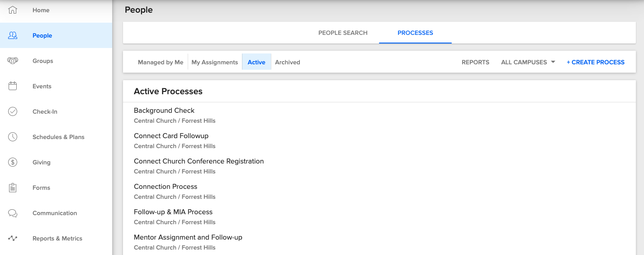View Archived processes
The image size is (644, 255).
pos(288,62)
